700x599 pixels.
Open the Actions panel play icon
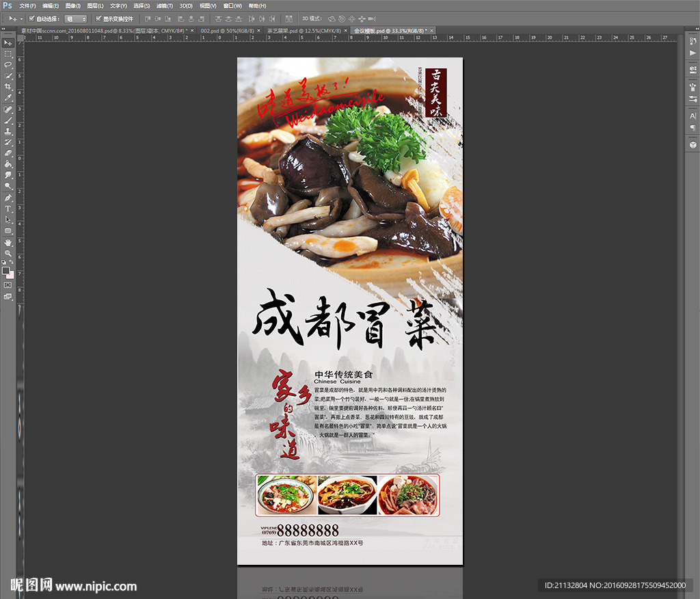[x=693, y=53]
